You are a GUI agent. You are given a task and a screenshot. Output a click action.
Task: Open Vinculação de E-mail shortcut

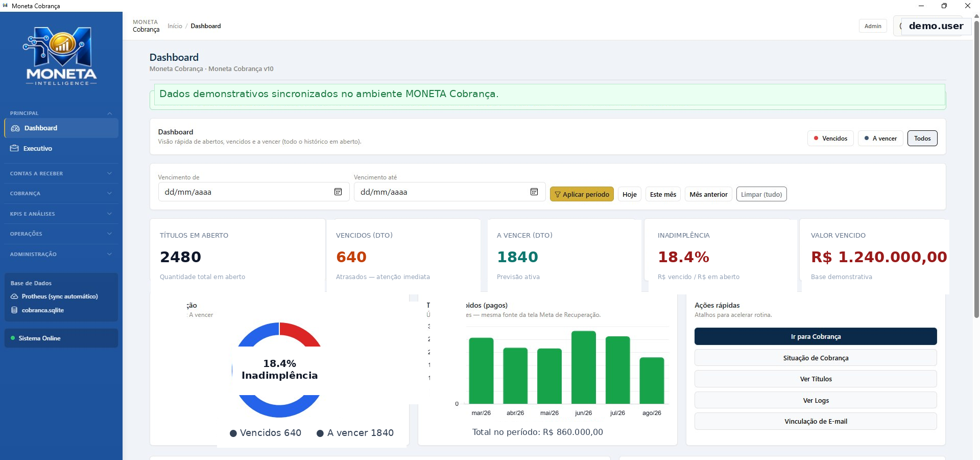pyautogui.click(x=816, y=421)
